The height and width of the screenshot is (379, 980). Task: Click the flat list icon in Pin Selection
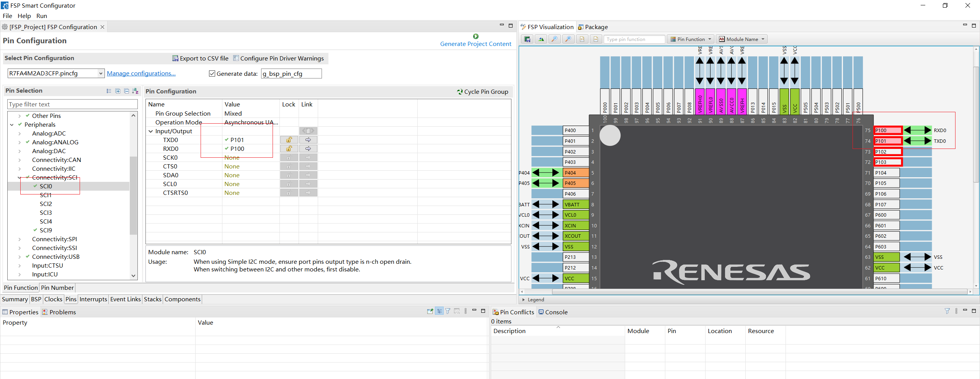109,91
